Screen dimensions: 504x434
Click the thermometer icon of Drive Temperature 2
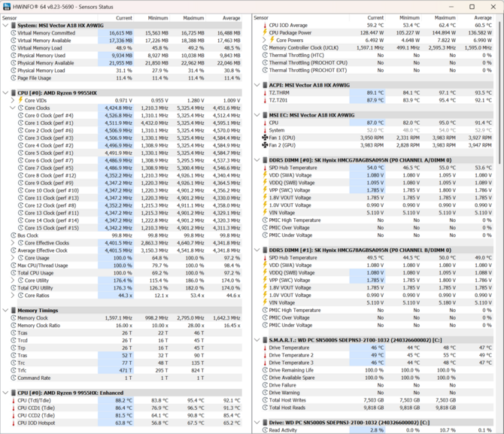pos(265,355)
